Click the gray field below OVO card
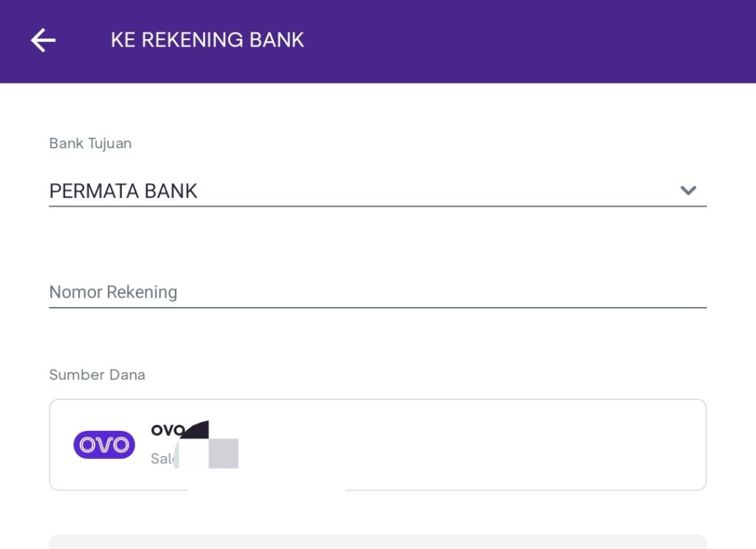Viewport: 756px width, 549px height. tap(377, 542)
